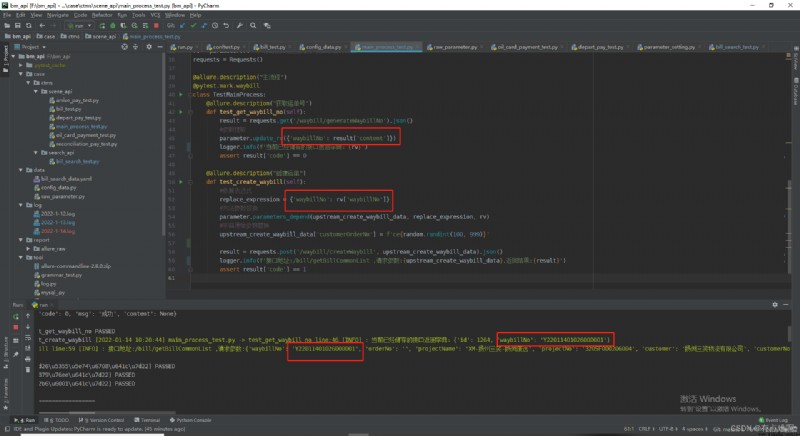The width and height of the screenshot is (800, 436).
Task: Click the Git Revert (undo arrow) icon
Action: pos(226,25)
